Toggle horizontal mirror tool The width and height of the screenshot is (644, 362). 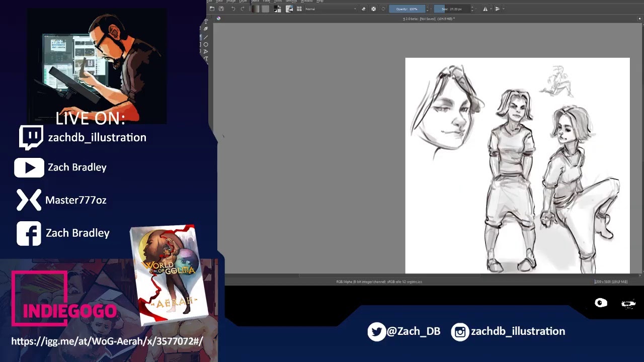click(x=485, y=9)
